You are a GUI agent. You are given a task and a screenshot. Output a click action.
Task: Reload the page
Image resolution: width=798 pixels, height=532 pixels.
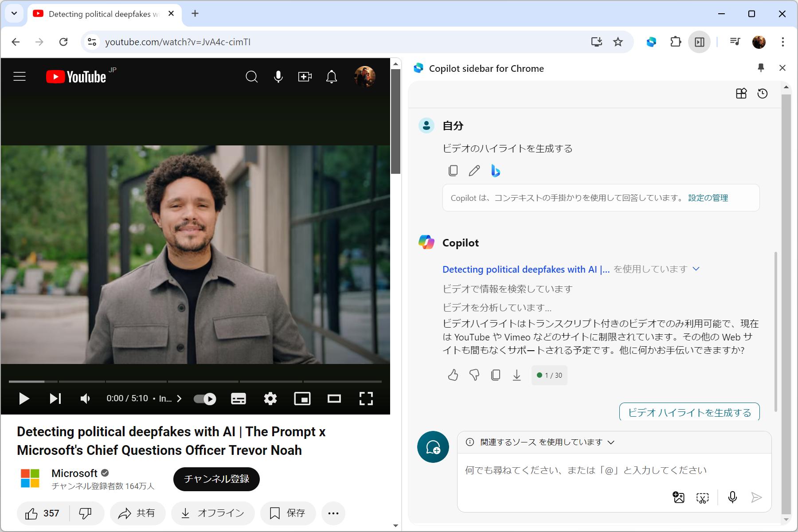(x=63, y=42)
